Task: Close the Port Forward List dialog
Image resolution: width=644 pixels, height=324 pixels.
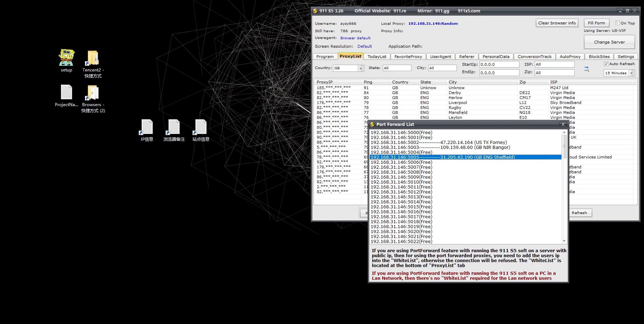Action: [x=563, y=124]
